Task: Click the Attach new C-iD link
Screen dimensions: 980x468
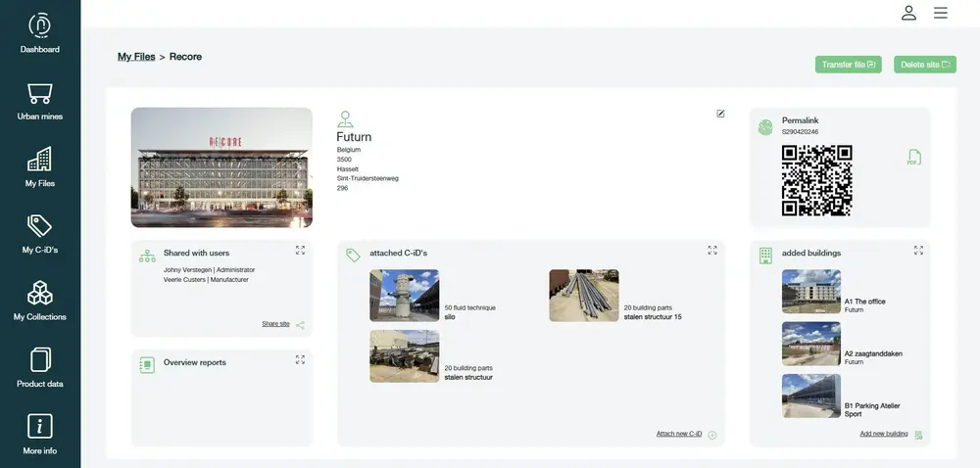Action: 680,434
